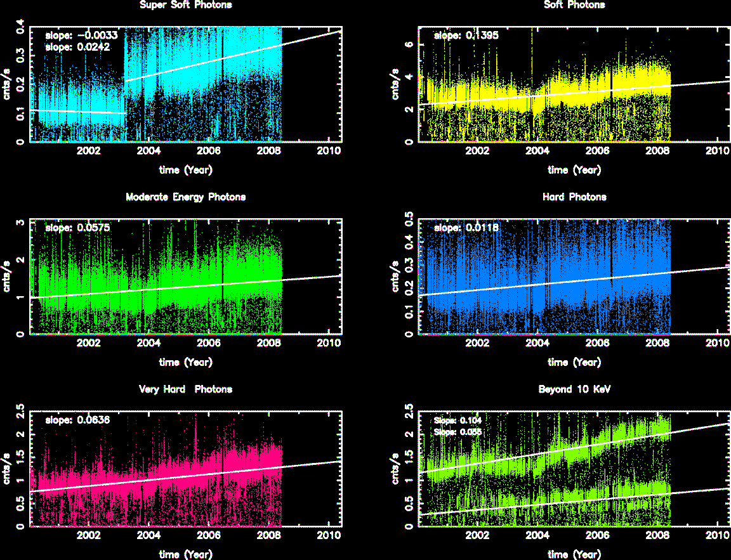Select the Very Hard Photons title
The height and width of the screenshot is (560, 731).
[185, 389]
